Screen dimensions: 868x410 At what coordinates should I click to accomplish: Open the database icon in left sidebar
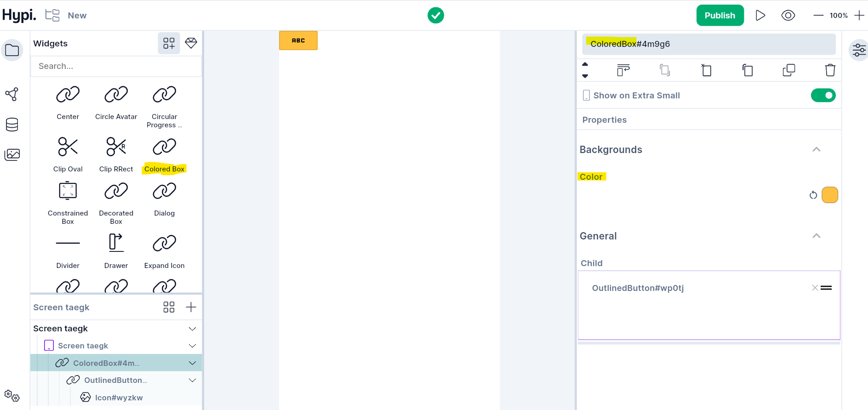12,125
